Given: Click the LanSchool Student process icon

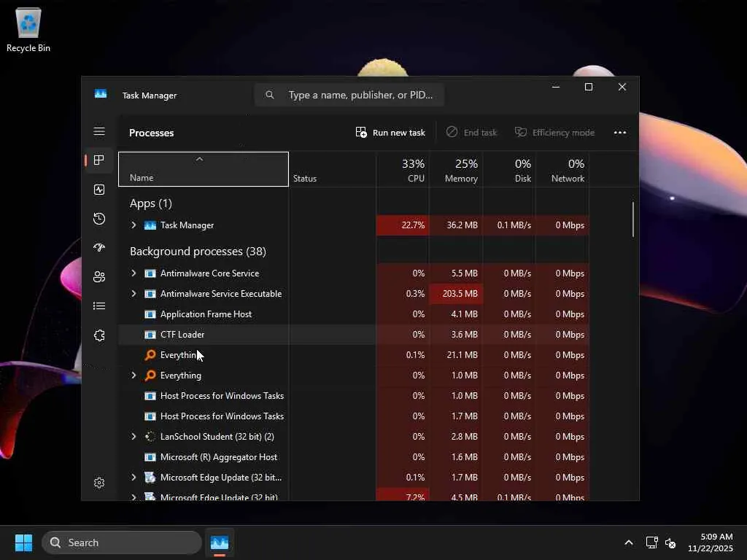Looking at the screenshot, I should 150,436.
